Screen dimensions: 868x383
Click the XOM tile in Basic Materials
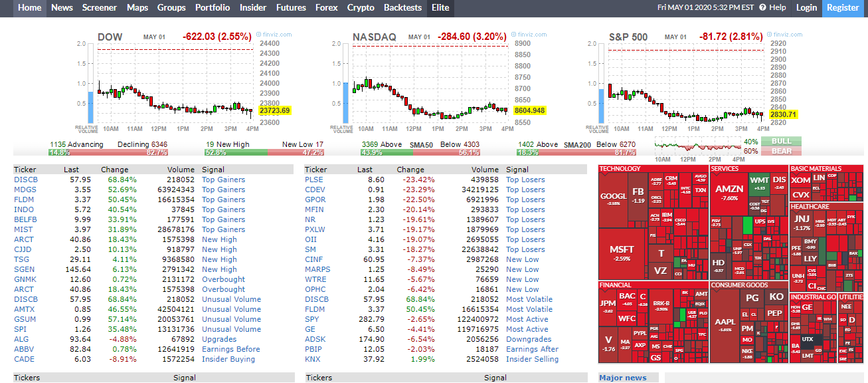click(800, 180)
